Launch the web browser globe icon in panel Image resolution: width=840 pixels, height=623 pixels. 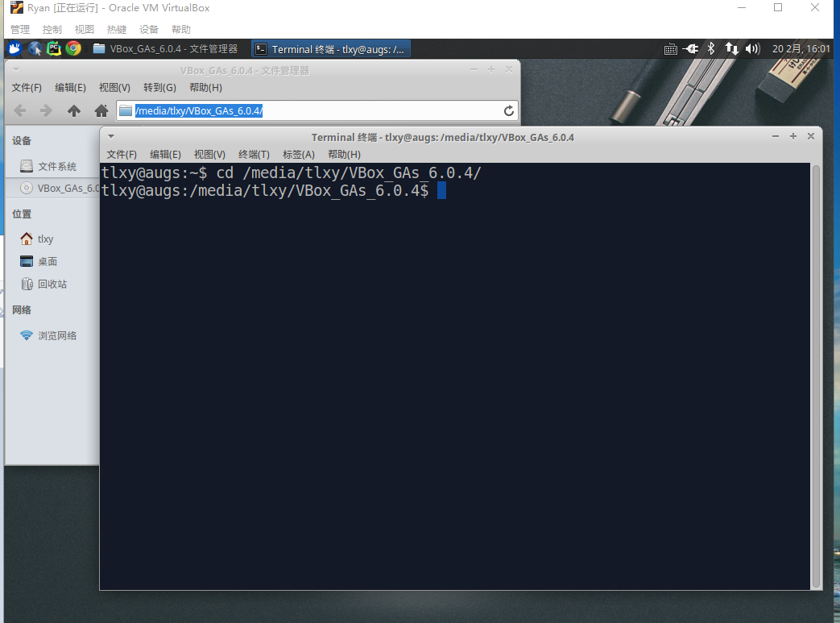(35, 49)
